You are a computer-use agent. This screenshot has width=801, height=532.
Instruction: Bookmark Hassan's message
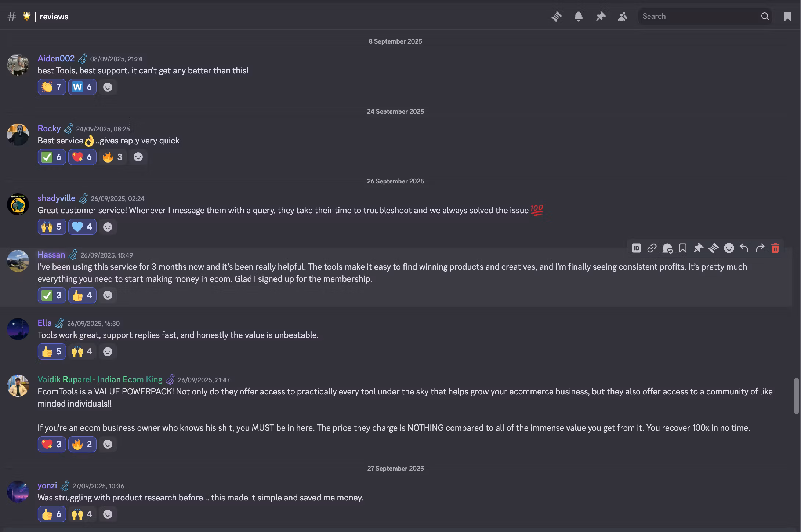[x=683, y=248]
